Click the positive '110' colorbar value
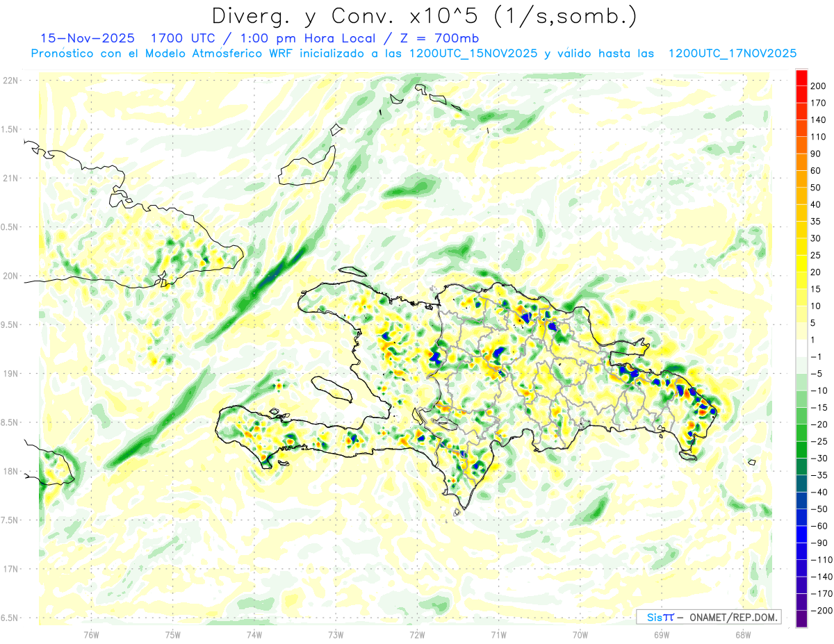Viewport: 834px width, 644px height. click(819, 137)
